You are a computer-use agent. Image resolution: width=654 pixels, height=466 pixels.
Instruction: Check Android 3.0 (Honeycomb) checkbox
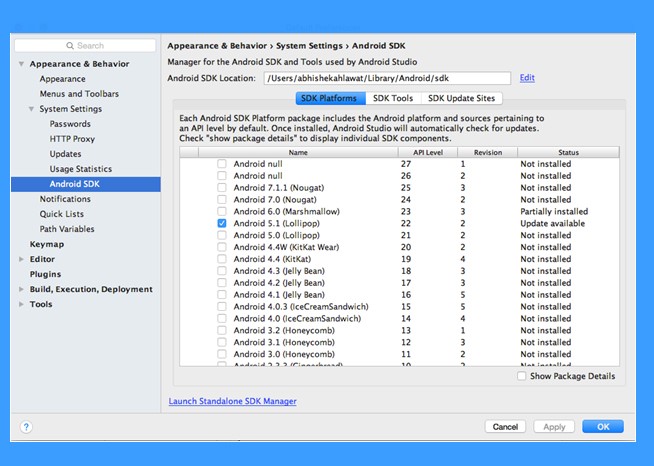[222, 354]
